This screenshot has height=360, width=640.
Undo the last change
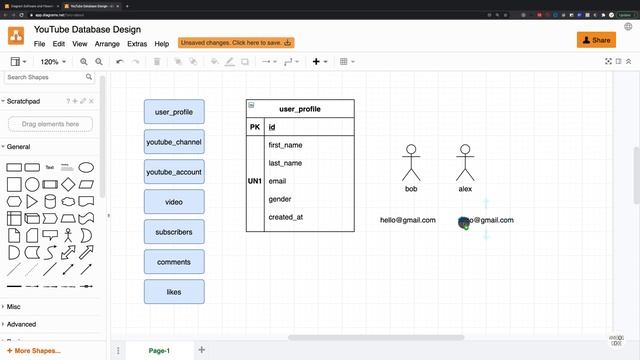[120, 62]
